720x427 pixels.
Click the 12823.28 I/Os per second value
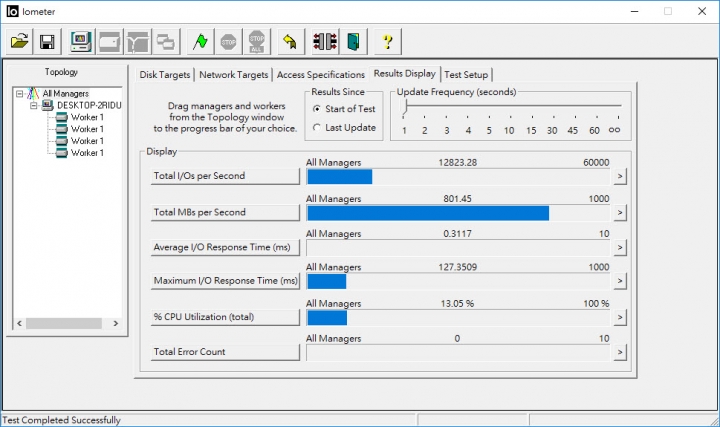click(x=457, y=163)
